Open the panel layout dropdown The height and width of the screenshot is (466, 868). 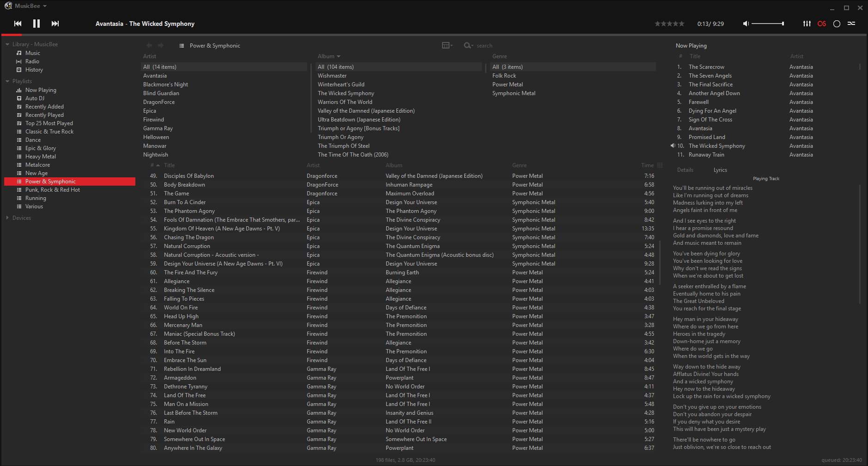[x=447, y=45]
